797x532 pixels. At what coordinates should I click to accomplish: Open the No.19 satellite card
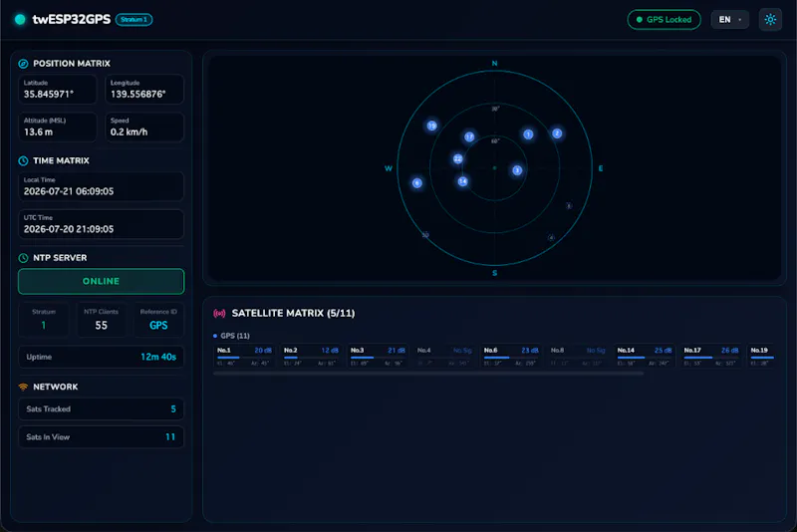[x=761, y=357]
